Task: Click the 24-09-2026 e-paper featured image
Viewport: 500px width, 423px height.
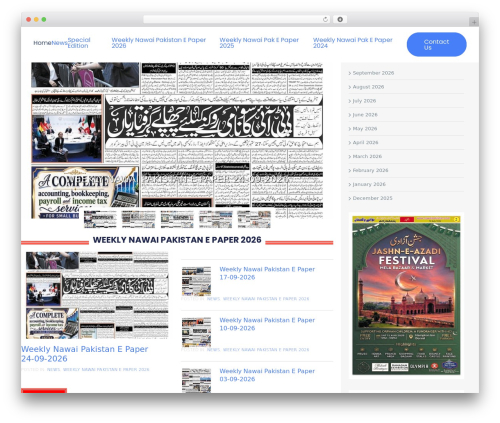Action: (97, 295)
